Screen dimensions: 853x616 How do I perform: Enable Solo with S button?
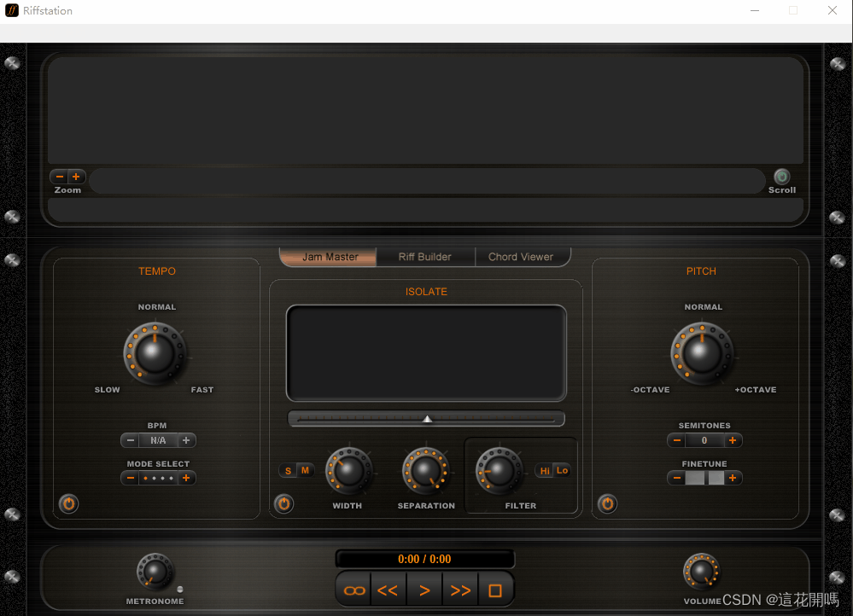[x=288, y=470]
